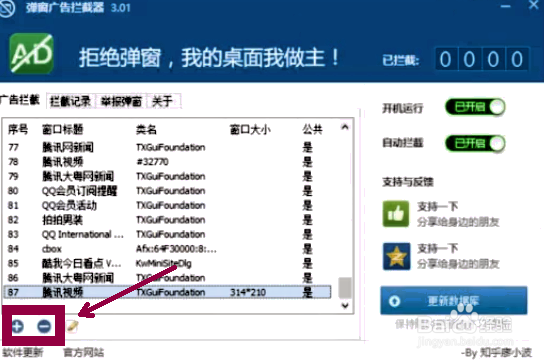The width and height of the screenshot is (544, 361).
Task: Click the pencil edit icon
Action: point(72,326)
